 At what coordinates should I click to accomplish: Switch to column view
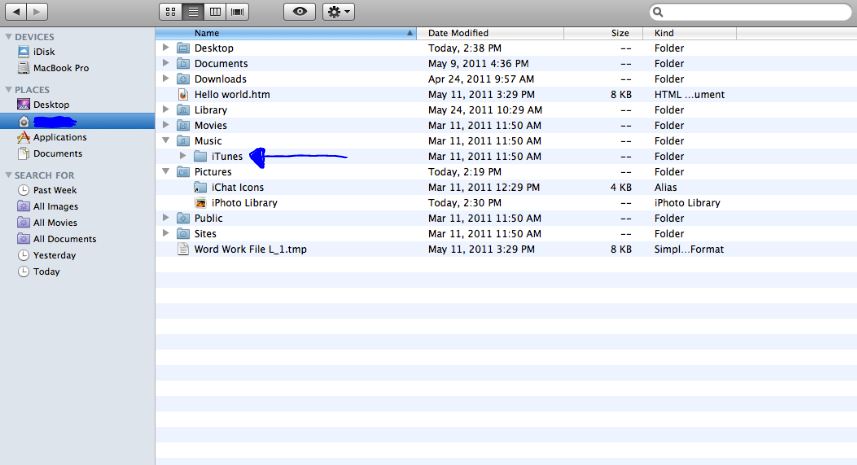coord(214,12)
